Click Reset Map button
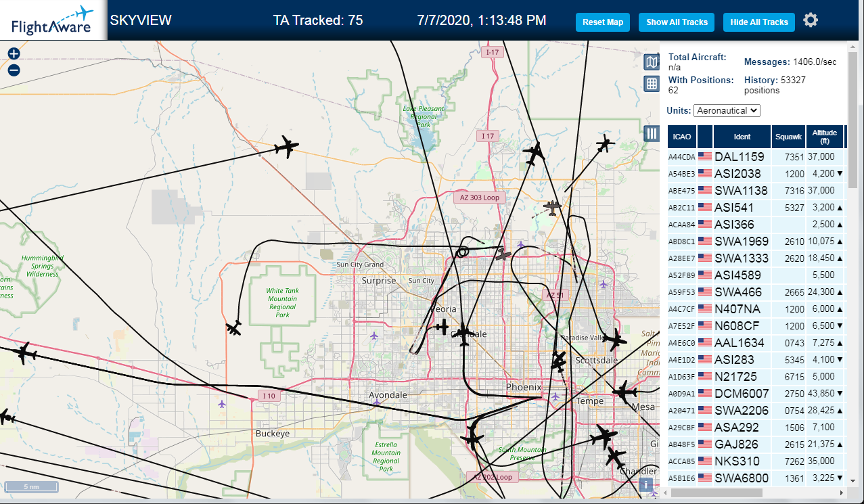Screen dimensions: 864x504 pyautogui.click(x=603, y=22)
